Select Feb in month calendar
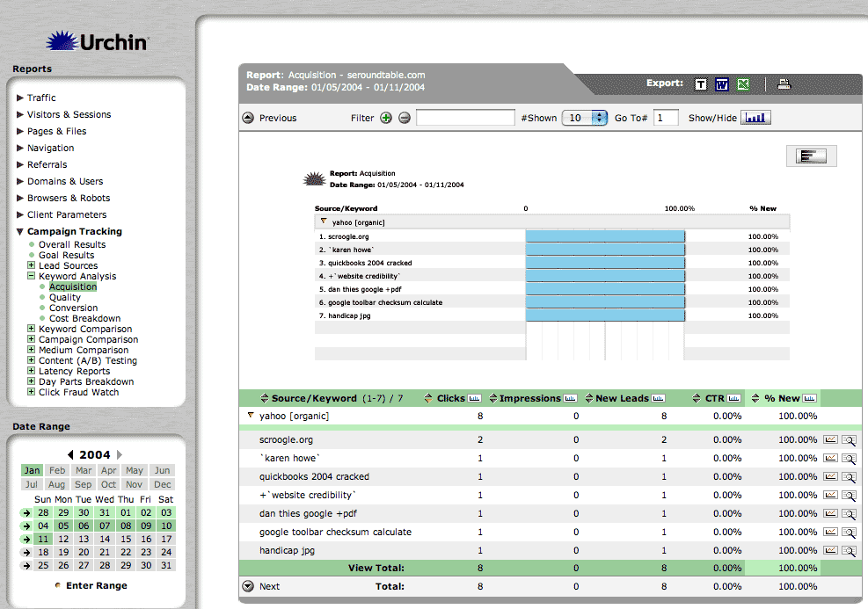The height and width of the screenshot is (609, 868). pos(57,470)
